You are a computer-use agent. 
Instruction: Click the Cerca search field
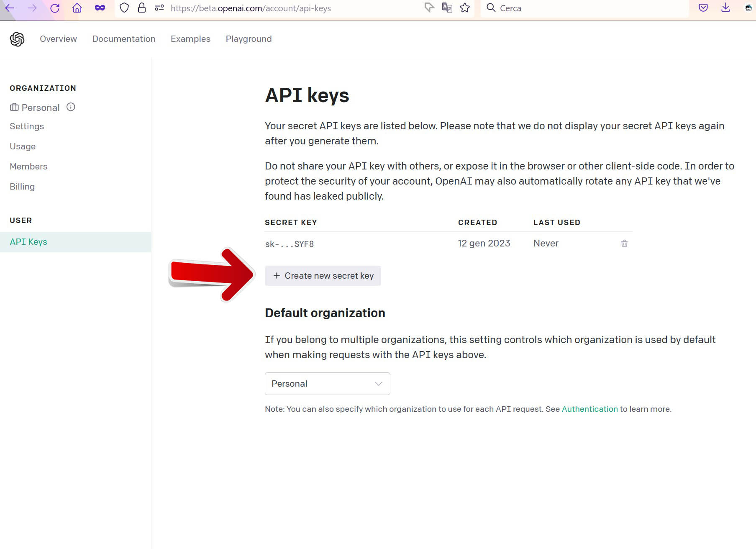coord(544,8)
